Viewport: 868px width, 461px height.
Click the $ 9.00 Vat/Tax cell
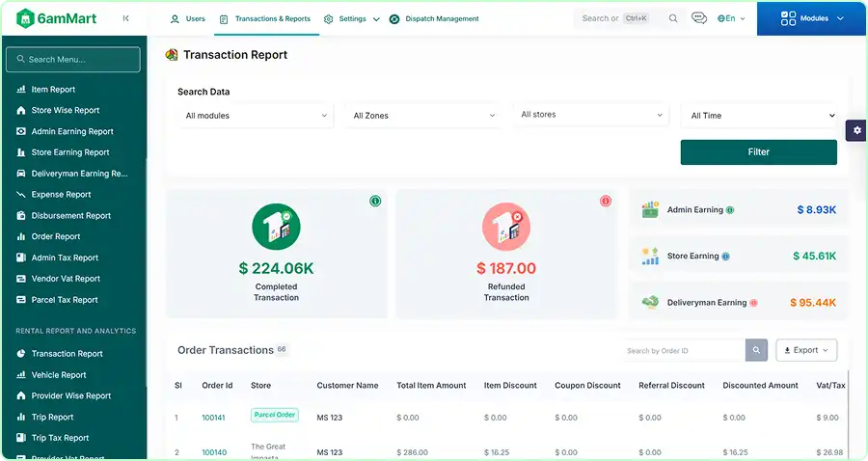(827, 418)
